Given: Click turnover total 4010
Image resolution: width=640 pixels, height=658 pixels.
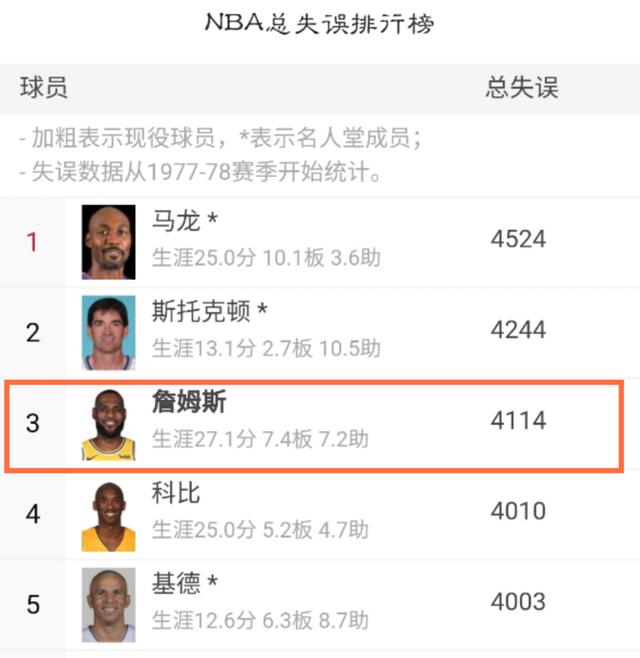Looking at the screenshot, I should coord(518,511).
